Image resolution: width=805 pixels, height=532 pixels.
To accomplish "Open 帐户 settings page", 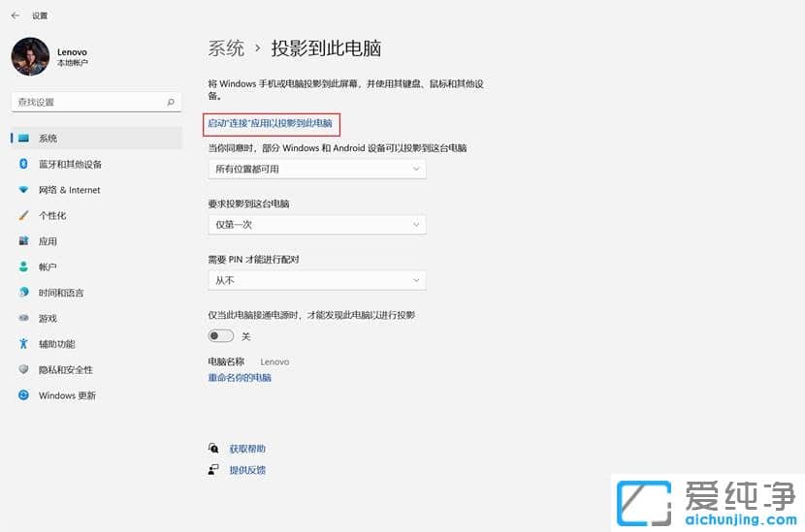I will [x=96, y=266].
